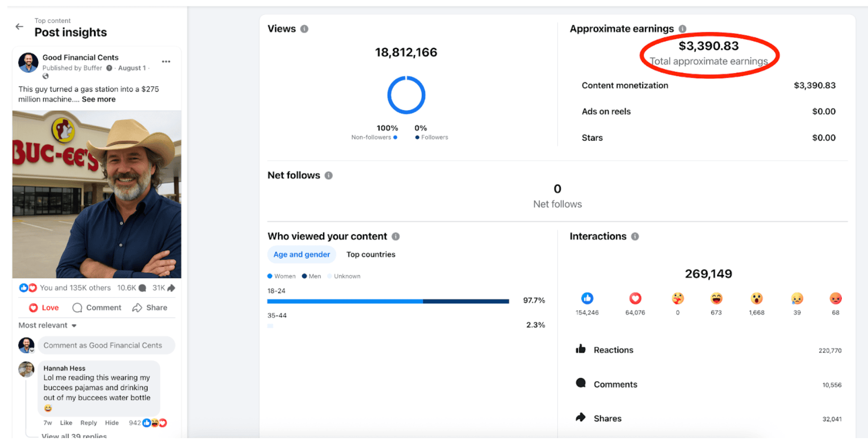Click info icon next to Interactions
The width and height of the screenshot is (868, 445).
click(635, 237)
